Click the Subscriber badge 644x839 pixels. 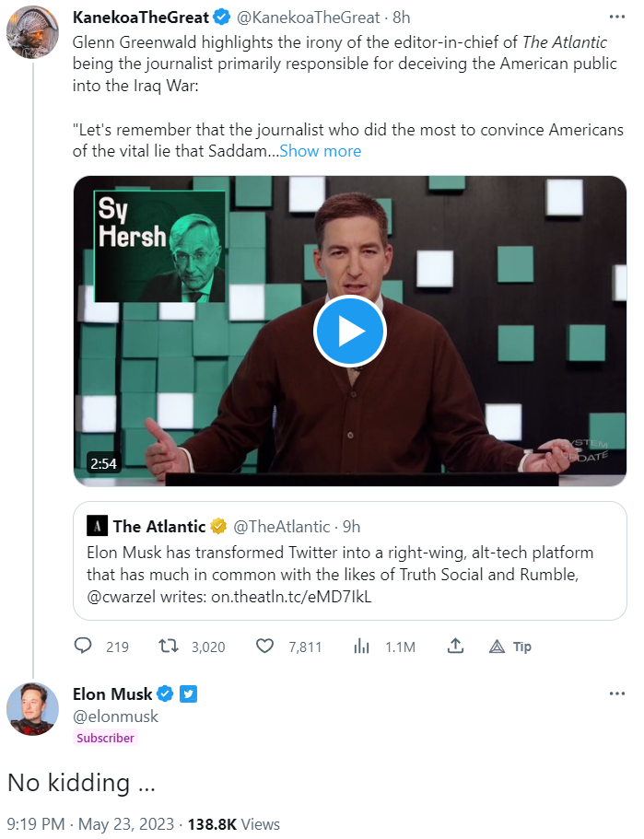[105, 738]
